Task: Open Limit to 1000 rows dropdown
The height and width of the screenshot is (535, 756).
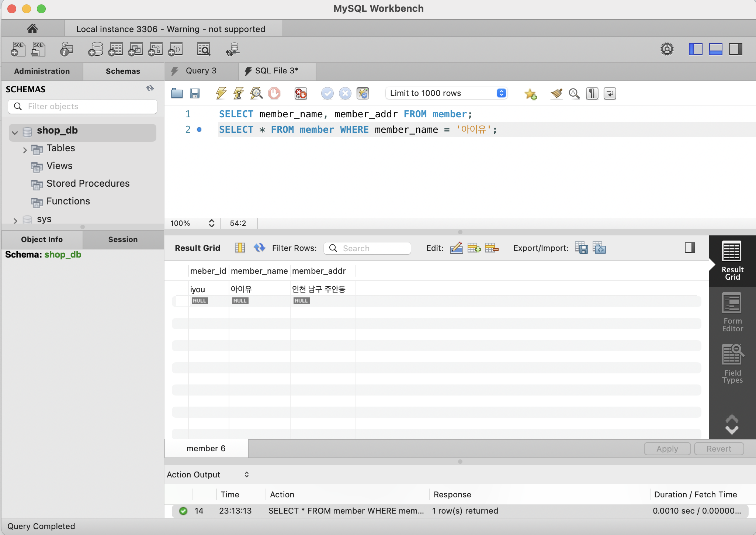Action: click(x=447, y=93)
